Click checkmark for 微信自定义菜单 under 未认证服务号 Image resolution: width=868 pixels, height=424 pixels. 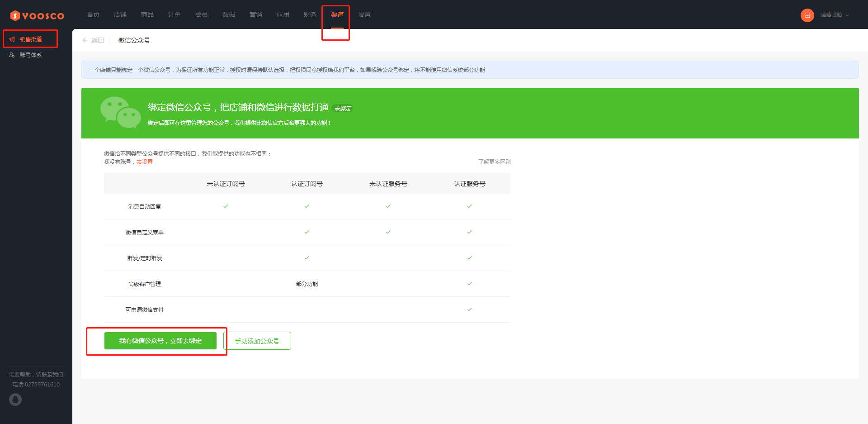388,232
